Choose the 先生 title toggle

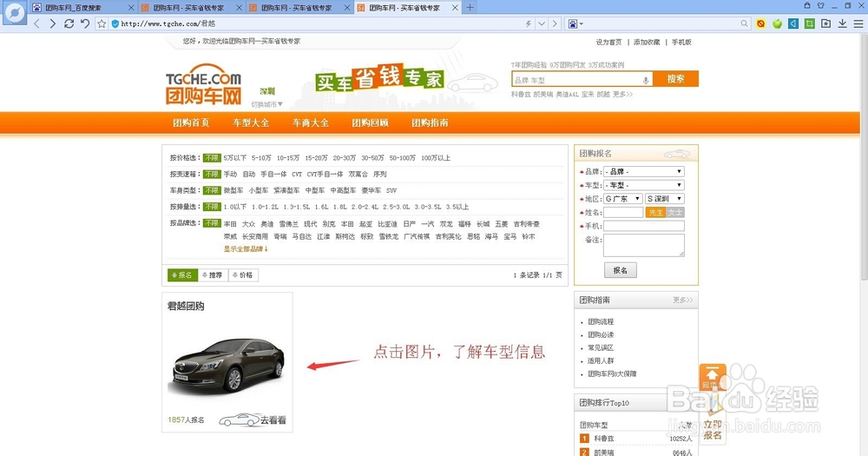click(x=655, y=212)
